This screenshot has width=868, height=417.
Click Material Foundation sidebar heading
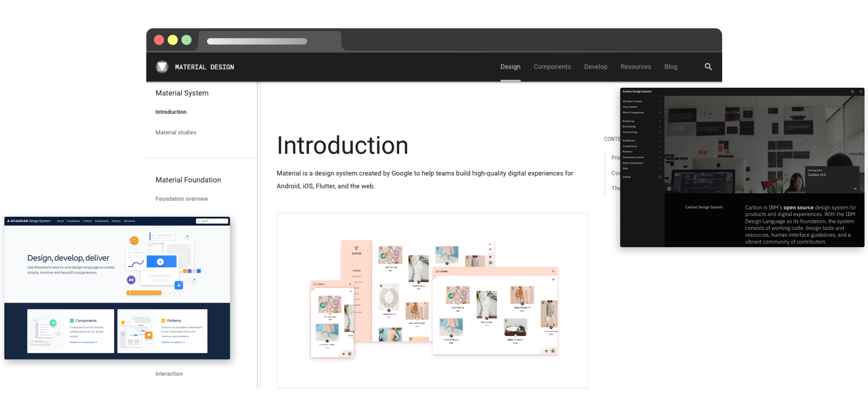point(188,180)
